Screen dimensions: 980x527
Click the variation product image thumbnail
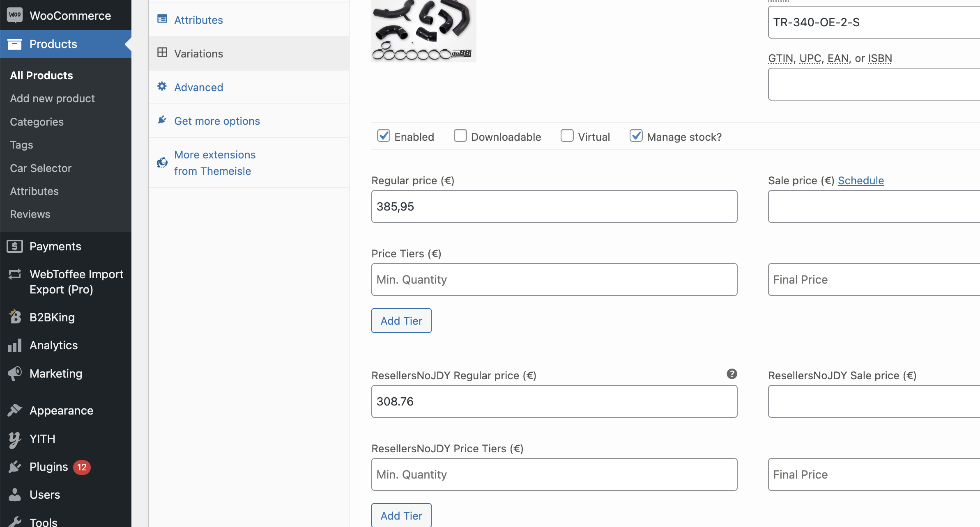424,31
